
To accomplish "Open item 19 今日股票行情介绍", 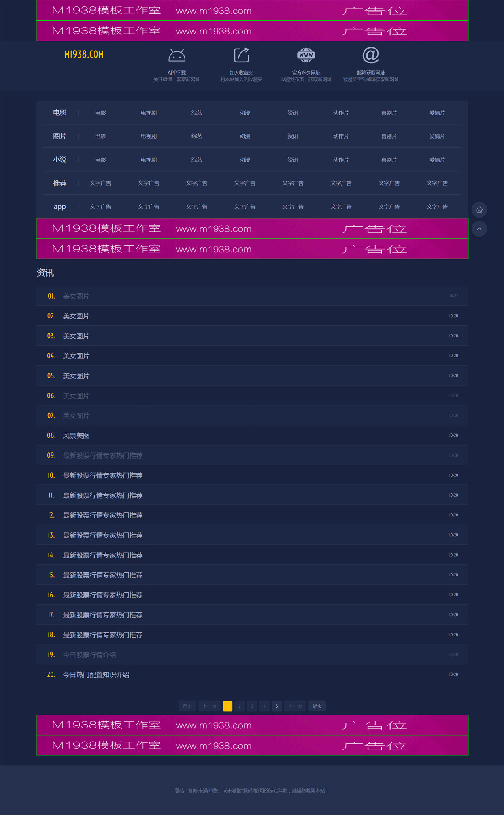I will [x=252, y=655].
